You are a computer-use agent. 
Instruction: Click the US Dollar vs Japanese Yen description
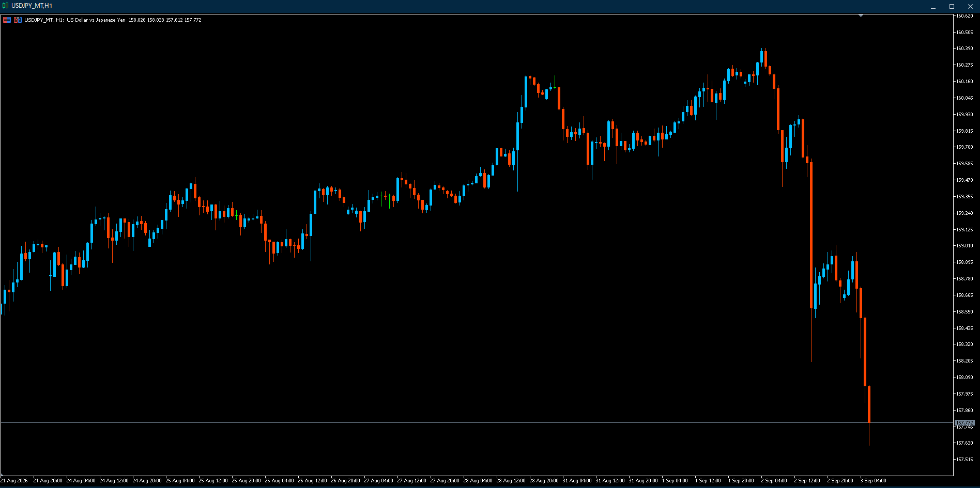coord(96,20)
